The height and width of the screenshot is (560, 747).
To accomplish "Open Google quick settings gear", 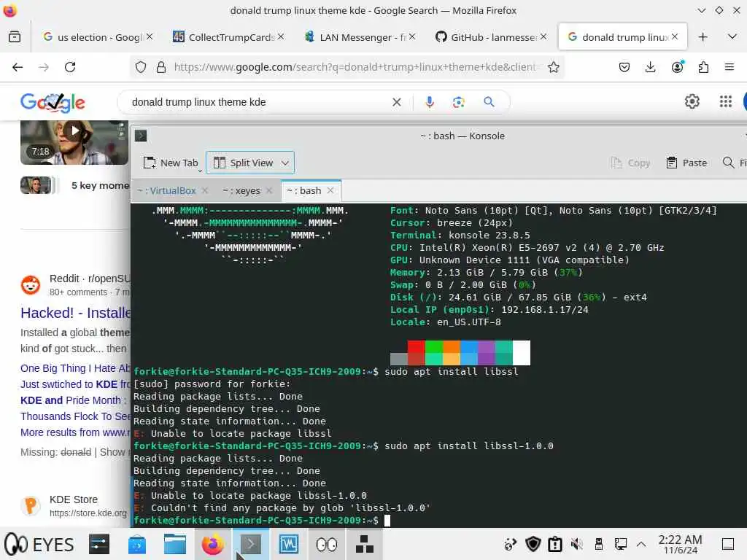I will point(692,101).
